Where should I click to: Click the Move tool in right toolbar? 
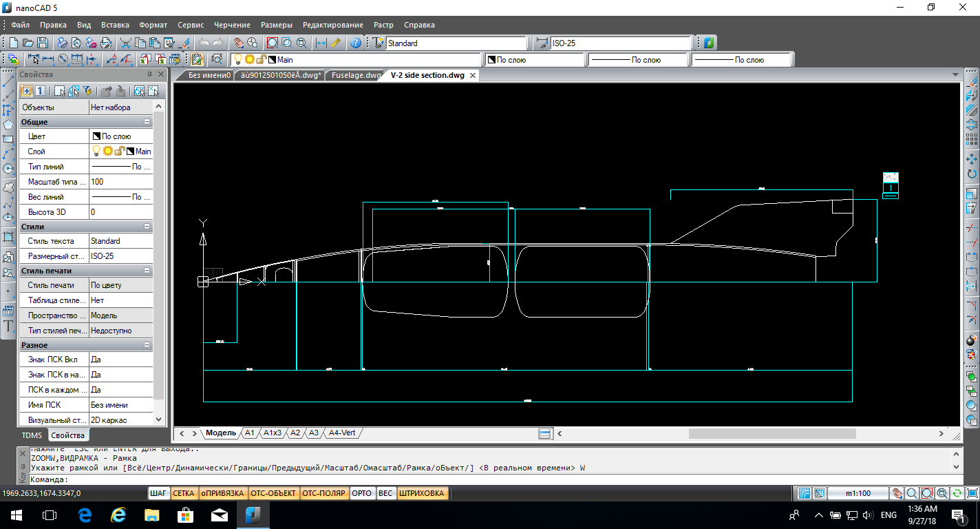pos(972,159)
